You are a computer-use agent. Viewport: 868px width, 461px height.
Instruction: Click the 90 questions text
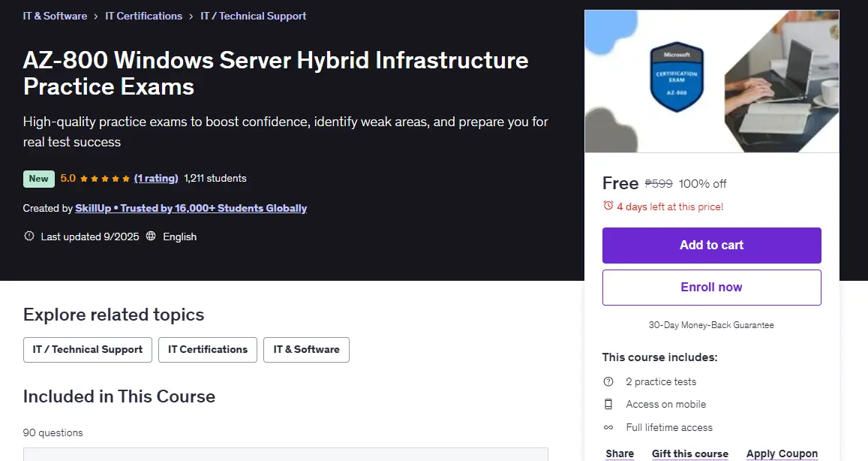coord(53,432)
